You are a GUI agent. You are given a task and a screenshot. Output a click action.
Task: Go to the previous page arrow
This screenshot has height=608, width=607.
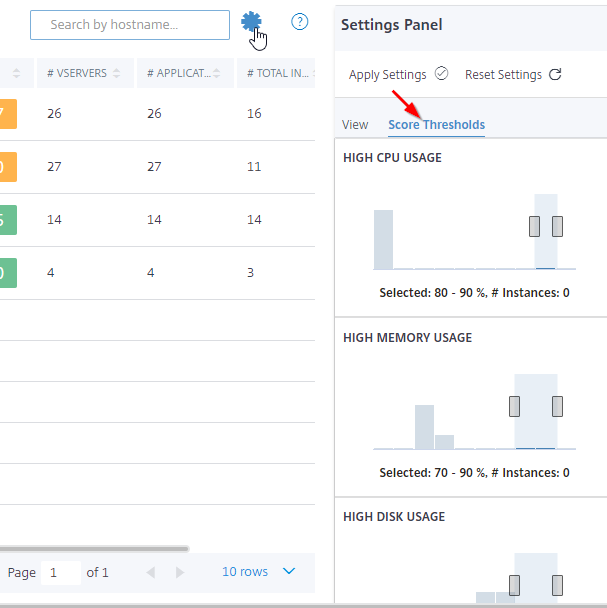pos(151,572)
